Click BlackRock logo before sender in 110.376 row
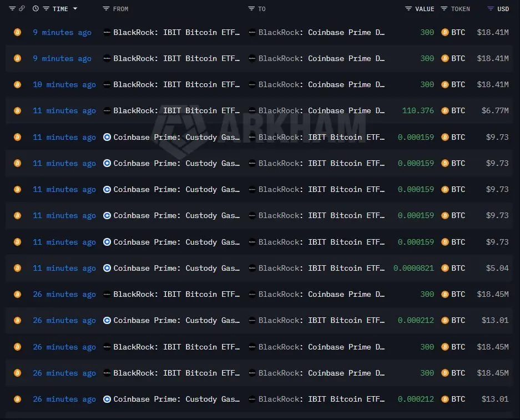Viewport: 520px width, 420px height. pyautogui.click(x=107, y=111)
